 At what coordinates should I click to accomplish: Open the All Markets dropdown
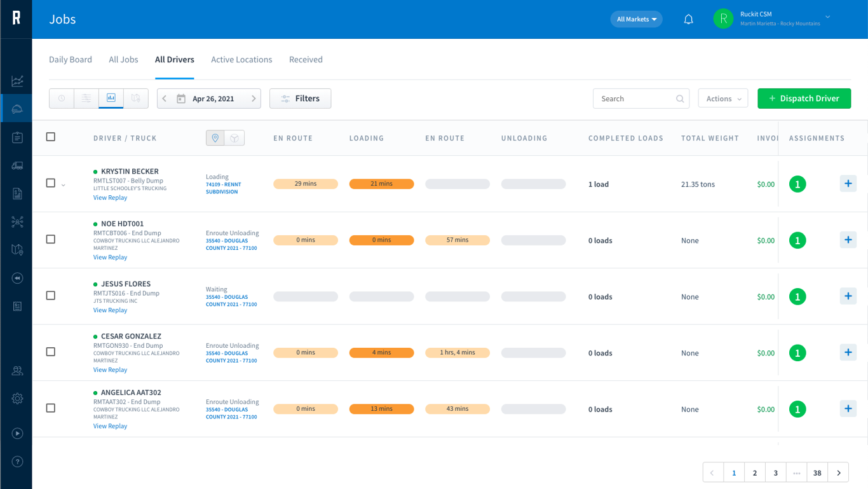636,19
